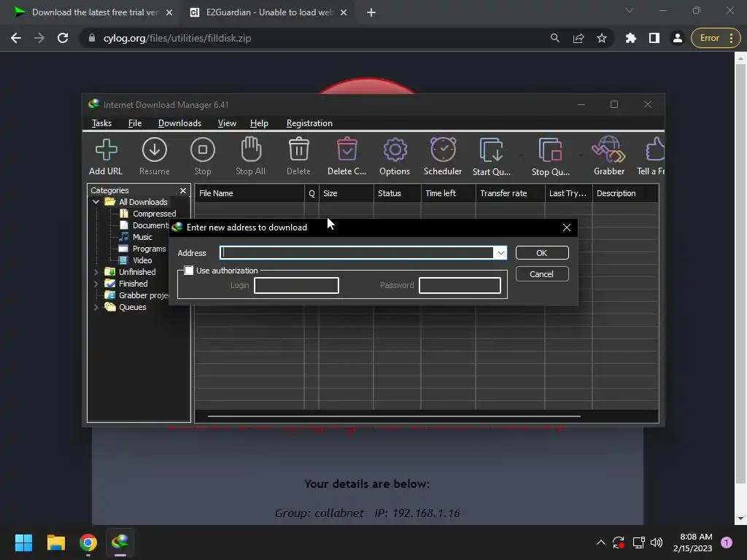This screenshot has width=747, height=560.
Task: Sort by File Name column header
Action: pyautogui.click(x=249, y=193)
